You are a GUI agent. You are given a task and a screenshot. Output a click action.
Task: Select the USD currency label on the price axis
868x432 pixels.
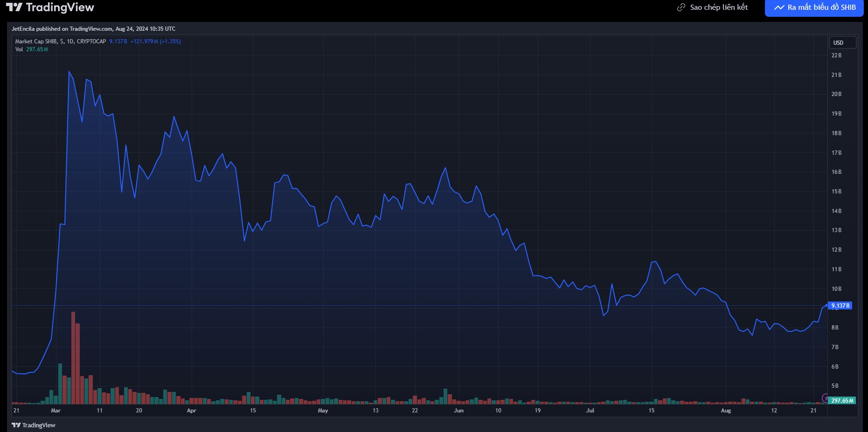point(842,42)
